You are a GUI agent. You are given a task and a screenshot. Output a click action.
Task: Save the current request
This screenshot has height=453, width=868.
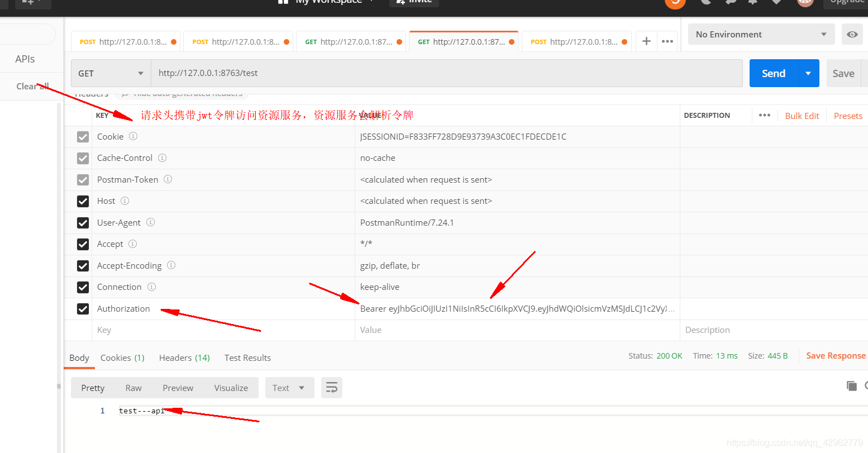pos(843,73)
